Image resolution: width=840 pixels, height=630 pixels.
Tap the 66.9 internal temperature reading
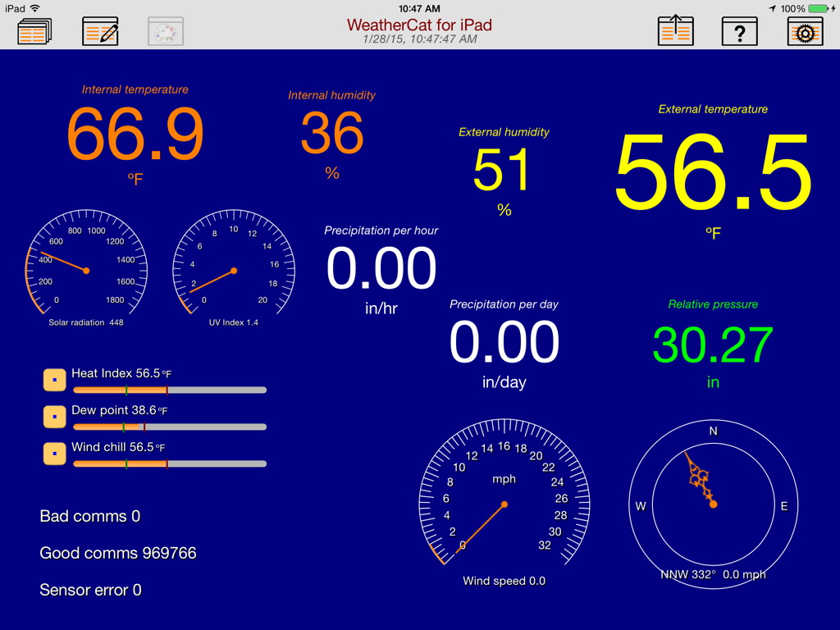click(x=135, y=134)
